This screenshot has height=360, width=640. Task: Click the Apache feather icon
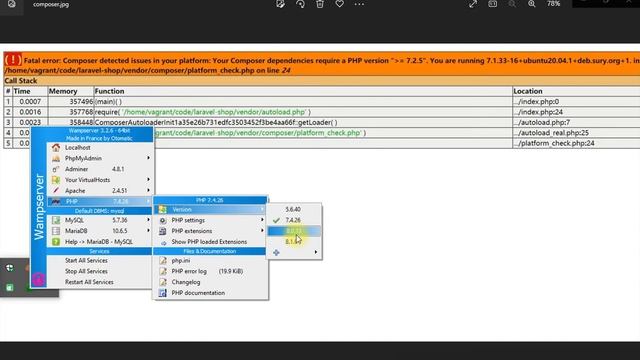coord(56,191)
